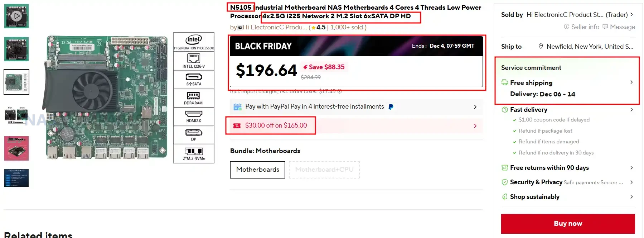
Task: Click the PayPal logo icon
Action: 391,107
